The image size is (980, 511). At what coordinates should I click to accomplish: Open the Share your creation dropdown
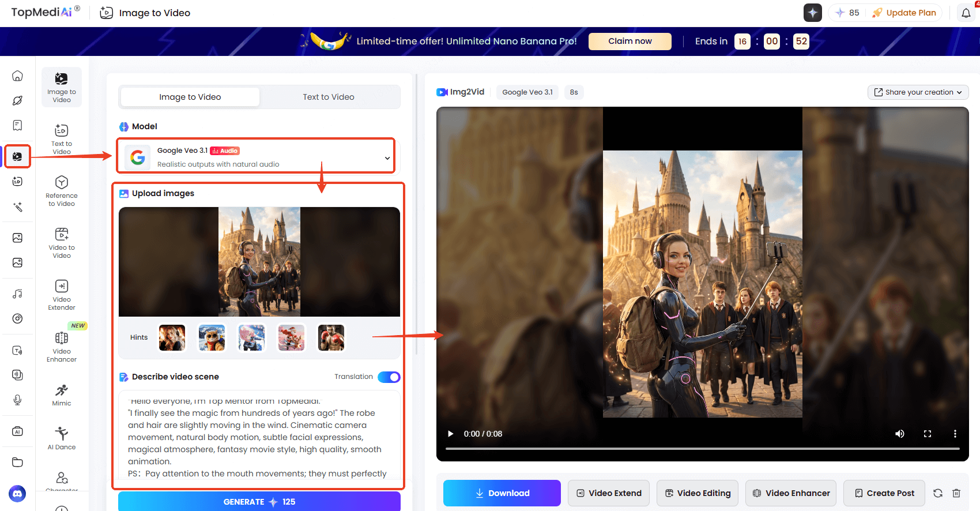click(x=918, y=92)
